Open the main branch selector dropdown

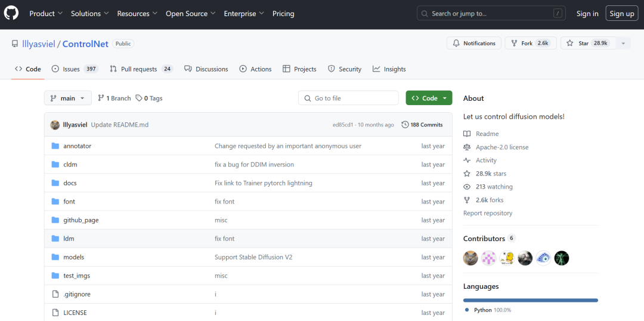click(68, 98)
